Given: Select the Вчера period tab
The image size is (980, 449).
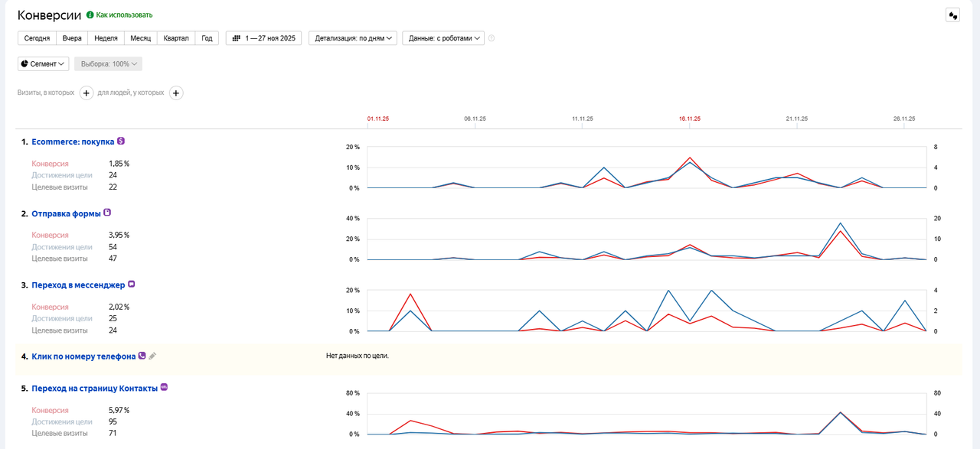Looking at the screenshot, I should click(x=72, y=38).
